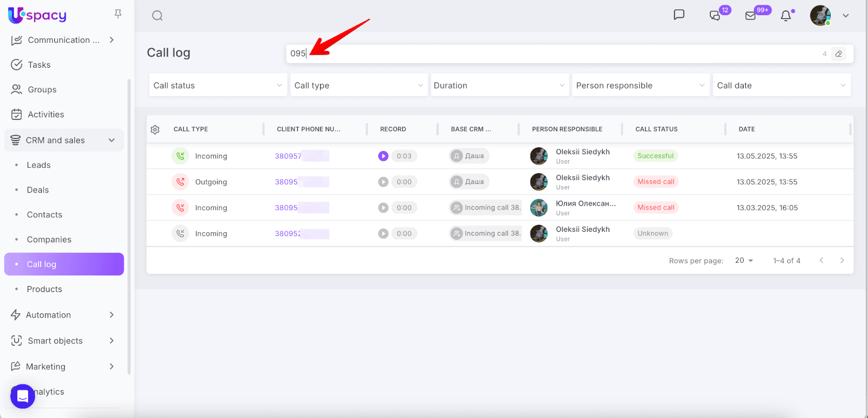
Task: Expand the Call status filter dropdown
Action: pos(218,85)
